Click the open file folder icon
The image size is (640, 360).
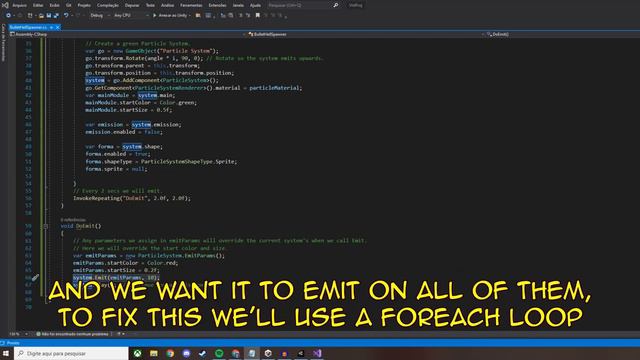(41, 16)
